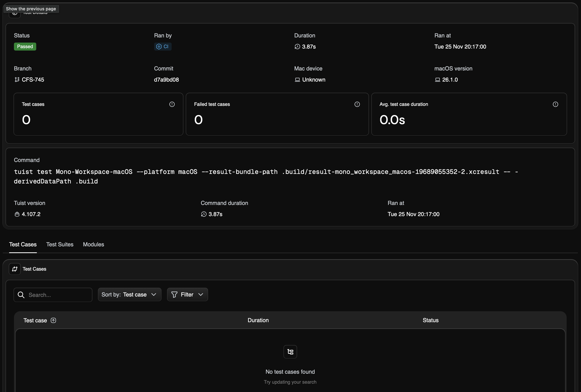Click the Status column header
This screenshot has width=581, height=392.
pyautogui.click(x=430, y=320)
